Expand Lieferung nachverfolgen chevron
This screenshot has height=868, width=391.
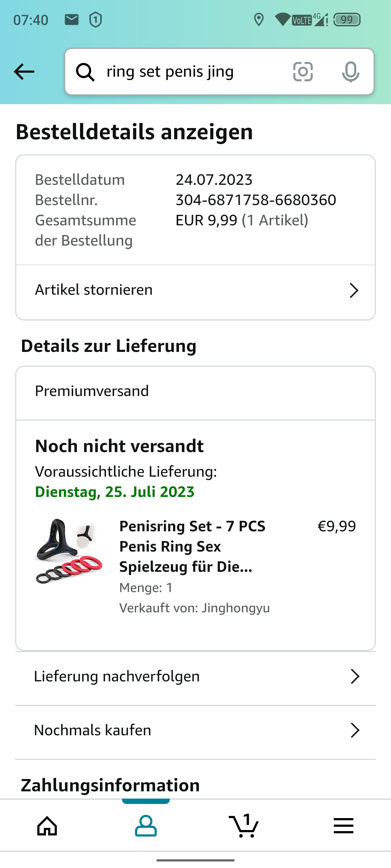click(355, 676)
